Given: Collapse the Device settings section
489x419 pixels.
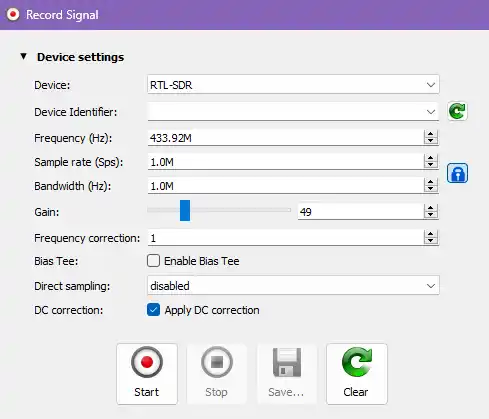Looking at the screenshot, I should point(23,56).
